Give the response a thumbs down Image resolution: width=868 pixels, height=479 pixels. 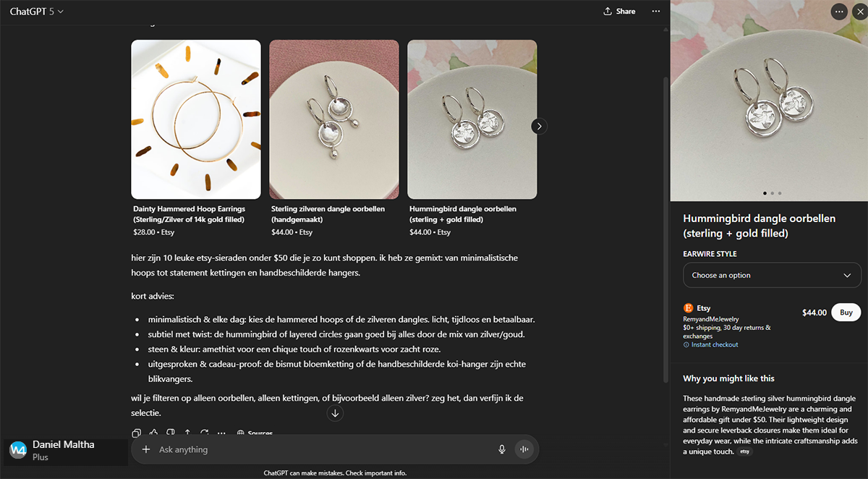point(170,433)
